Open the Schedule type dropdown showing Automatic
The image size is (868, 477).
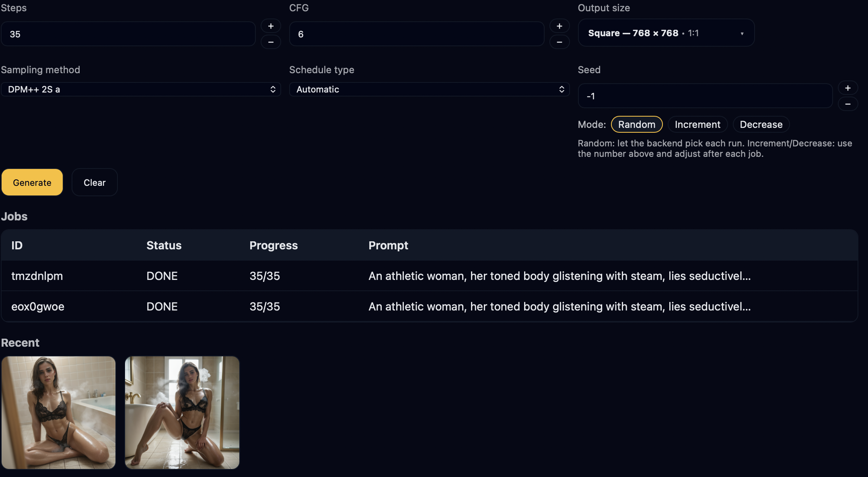click(x=429, y=89)
